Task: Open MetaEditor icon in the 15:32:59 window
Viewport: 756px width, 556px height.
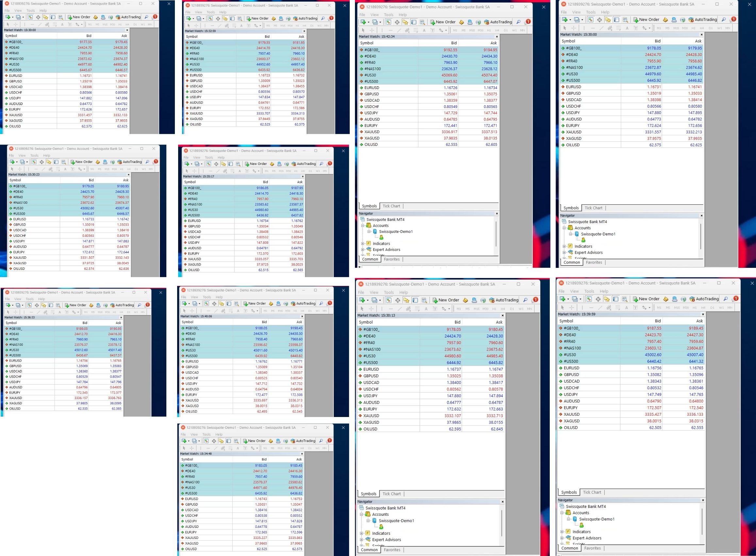Action: coord(274,19)
